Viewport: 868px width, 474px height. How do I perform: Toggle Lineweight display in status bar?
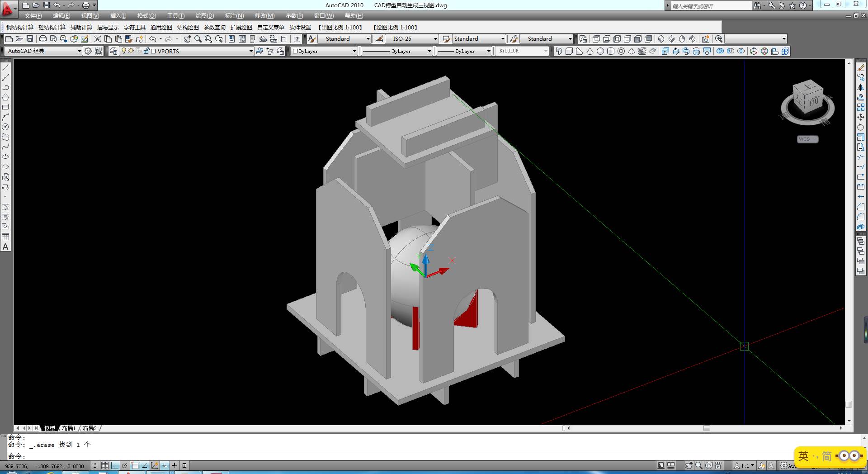[x=175, y=465]
